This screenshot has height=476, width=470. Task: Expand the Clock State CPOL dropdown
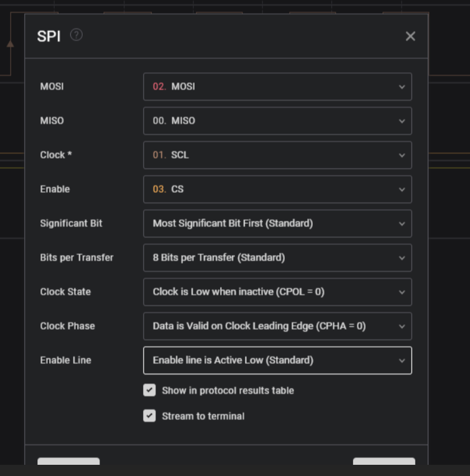click(x=277, y=292)
